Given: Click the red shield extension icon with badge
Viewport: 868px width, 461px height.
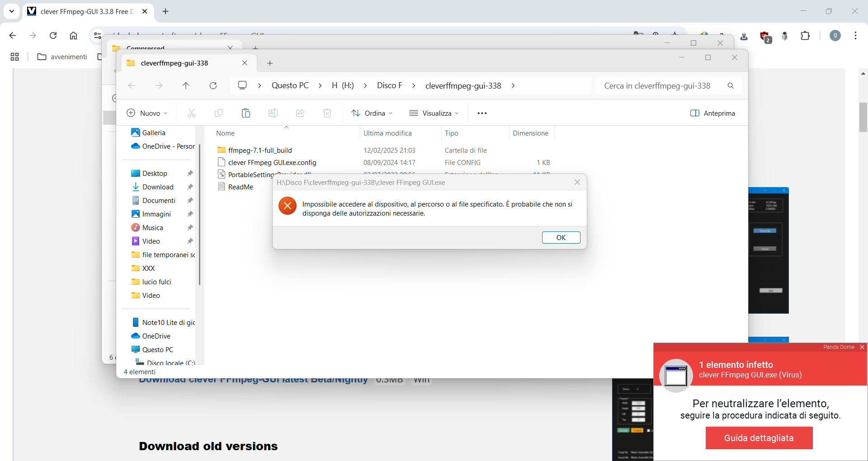Looking at the screenshot, I should 764,37.
